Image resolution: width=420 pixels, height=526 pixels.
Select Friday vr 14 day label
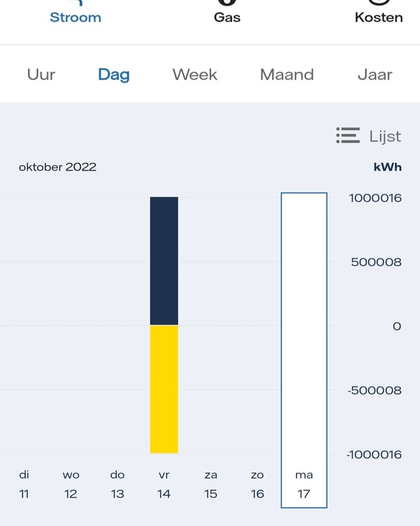click(x=164, y=484)
